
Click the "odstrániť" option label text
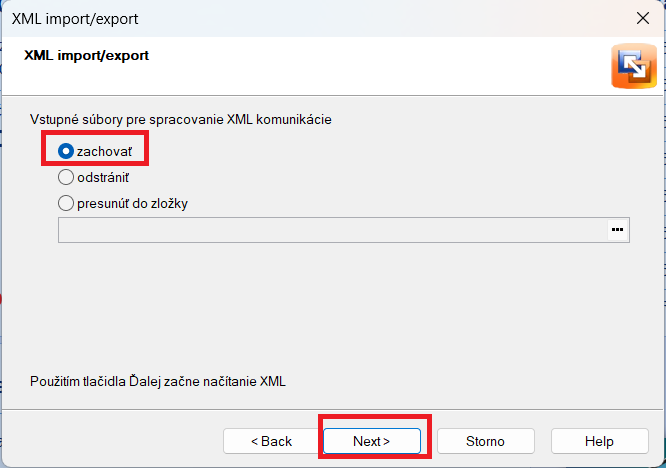pos(103,178)
